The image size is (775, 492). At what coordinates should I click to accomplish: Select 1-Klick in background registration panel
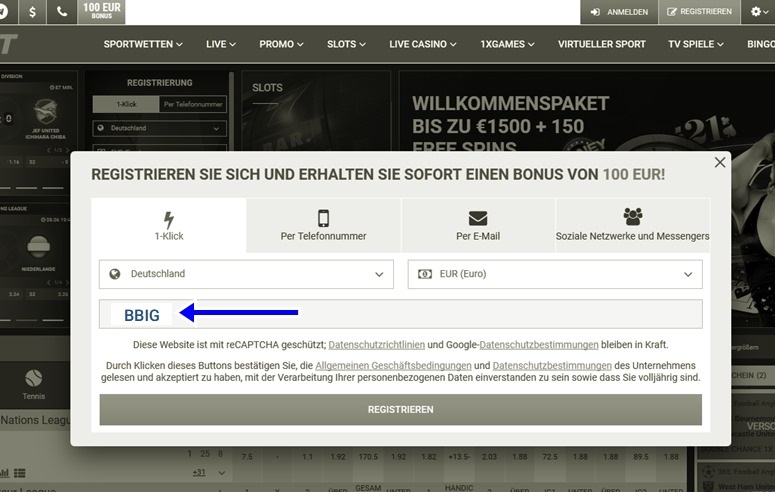126,104
